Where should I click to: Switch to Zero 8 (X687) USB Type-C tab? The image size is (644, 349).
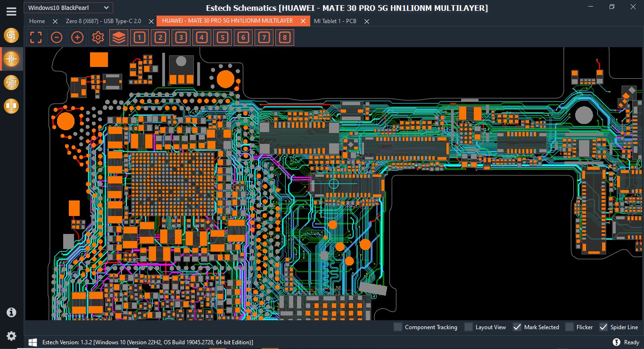pos(103,21)
